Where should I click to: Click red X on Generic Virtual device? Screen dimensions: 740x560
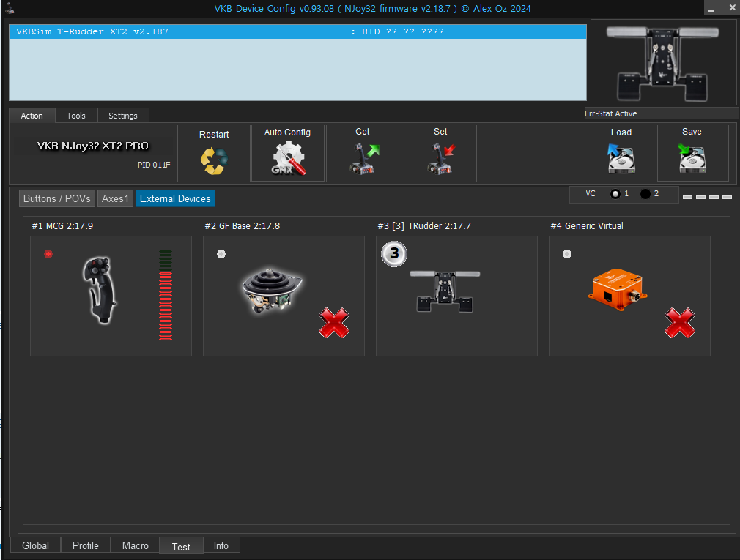pos(680,323)
